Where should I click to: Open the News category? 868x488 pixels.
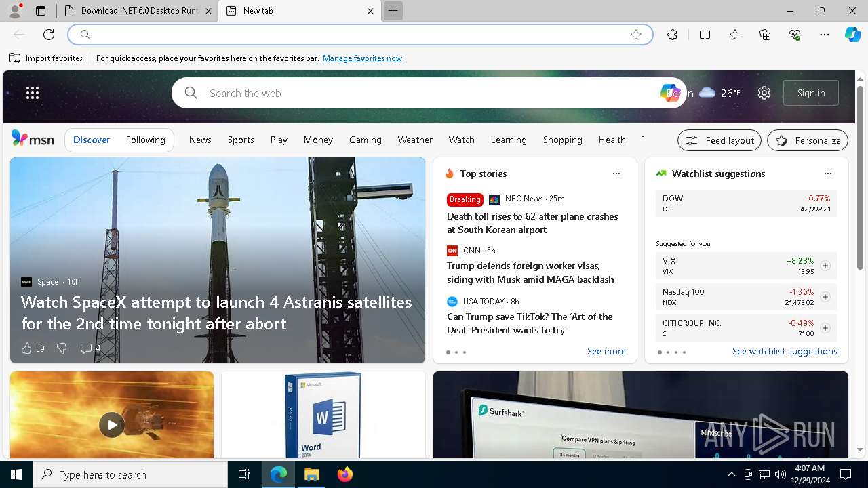coord(200,140)
